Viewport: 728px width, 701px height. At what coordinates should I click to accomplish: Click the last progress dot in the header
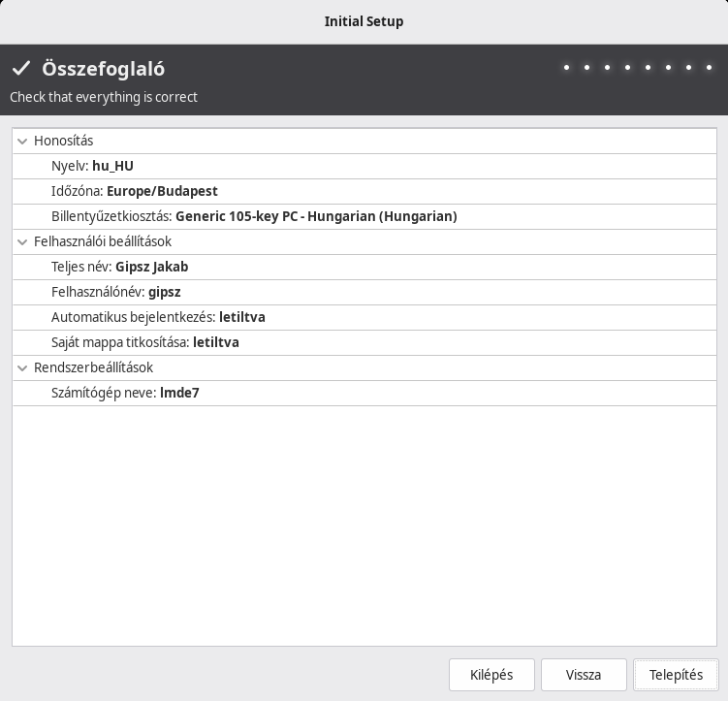[x=710, y=68]
